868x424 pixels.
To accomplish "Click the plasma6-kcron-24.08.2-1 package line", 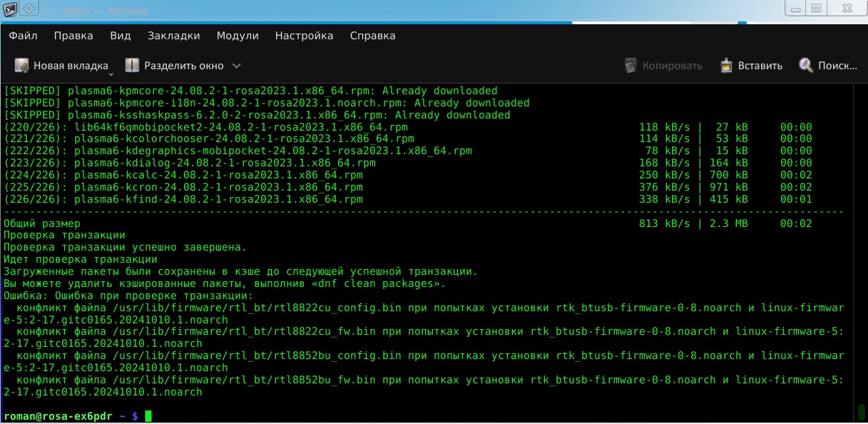I will (407, 187).
